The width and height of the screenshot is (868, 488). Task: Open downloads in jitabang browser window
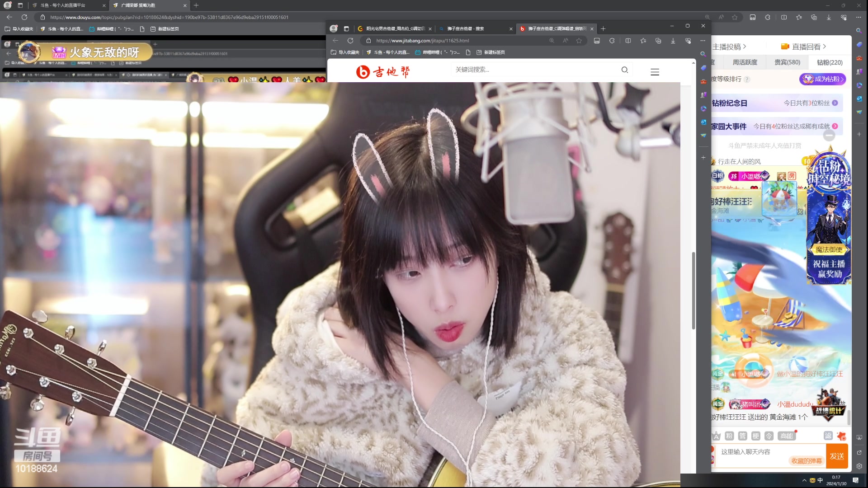coord(673,41)
